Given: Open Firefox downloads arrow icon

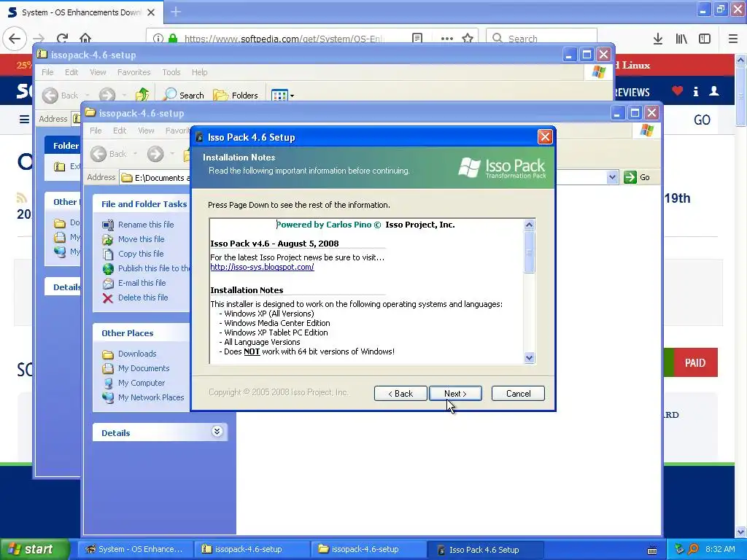Looking at the screenshot, I should tap(657, 39).
